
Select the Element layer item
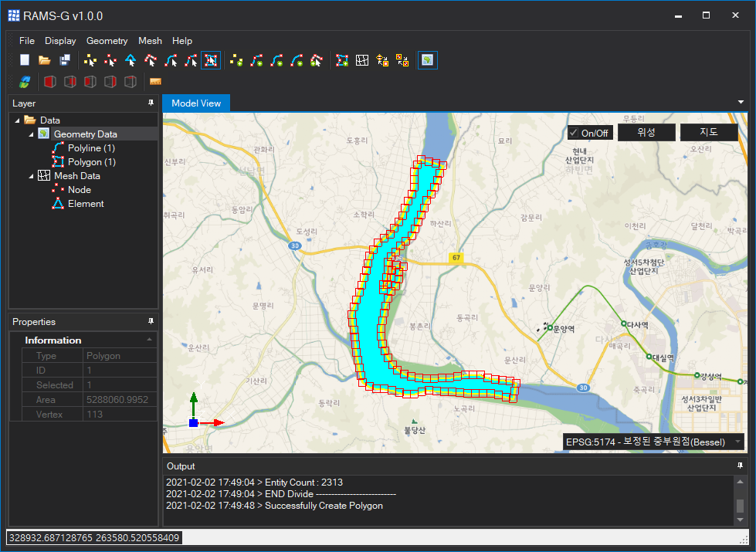pos(86,204)
